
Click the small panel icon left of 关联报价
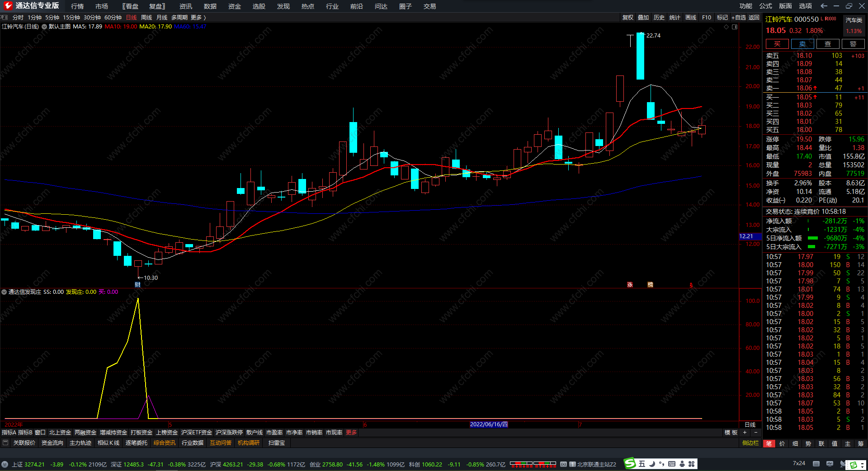[x=5, y=443]
